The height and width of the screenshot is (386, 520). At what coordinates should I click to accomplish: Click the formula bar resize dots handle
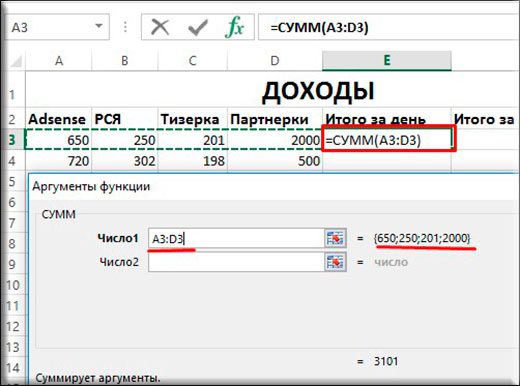pyautogui.click(x=125, y=27)
